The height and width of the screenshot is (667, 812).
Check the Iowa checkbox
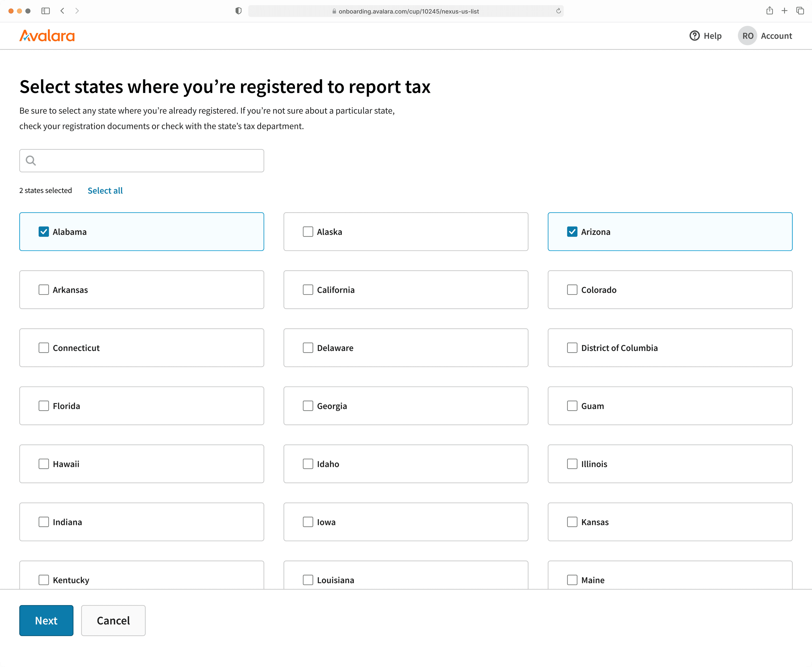pos(308,522)
